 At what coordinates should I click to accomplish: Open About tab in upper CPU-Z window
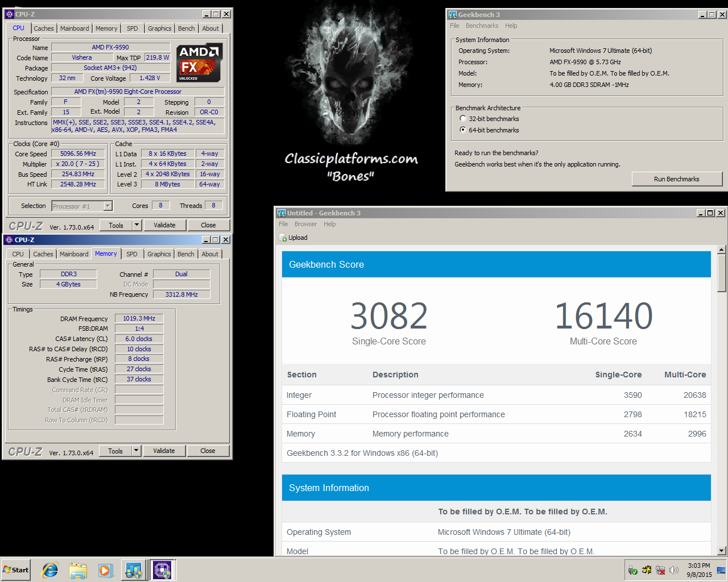210,28
